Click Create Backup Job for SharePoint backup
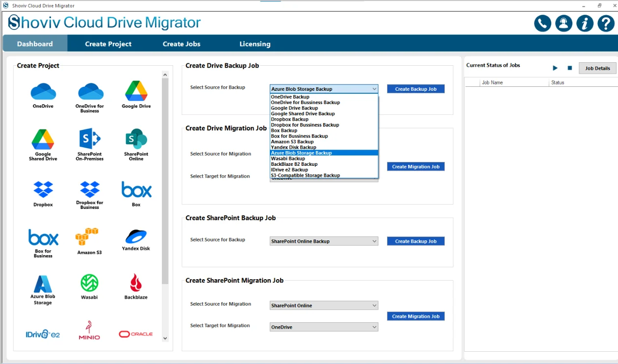Image resolution: width=618 pixels, height=364 pixels. click(416, 241)
